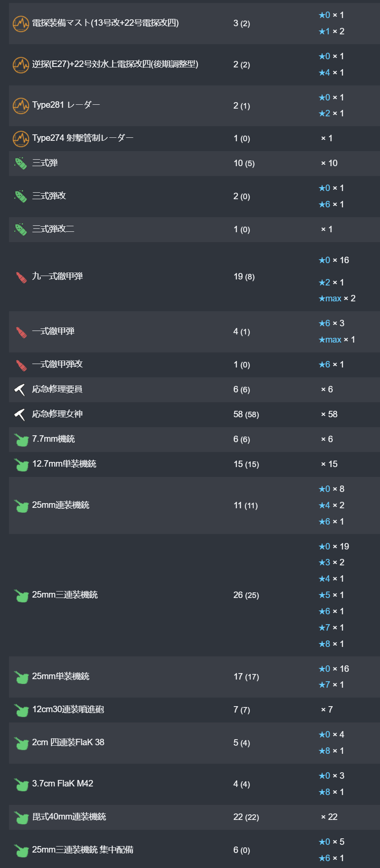Click the count 58 (58) for 応急修理女神
The height and width of the screenshot is (868, 380).
point(246,414)
